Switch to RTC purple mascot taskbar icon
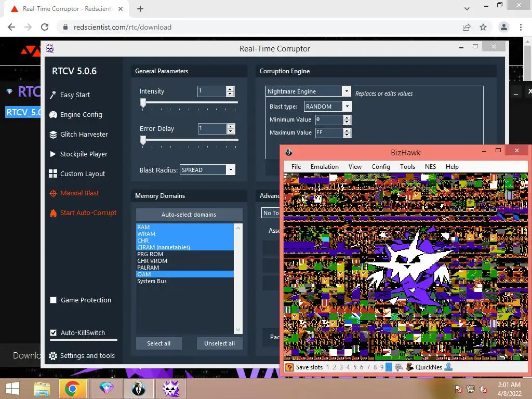532x399 pixels. click(x=170, y=389)
